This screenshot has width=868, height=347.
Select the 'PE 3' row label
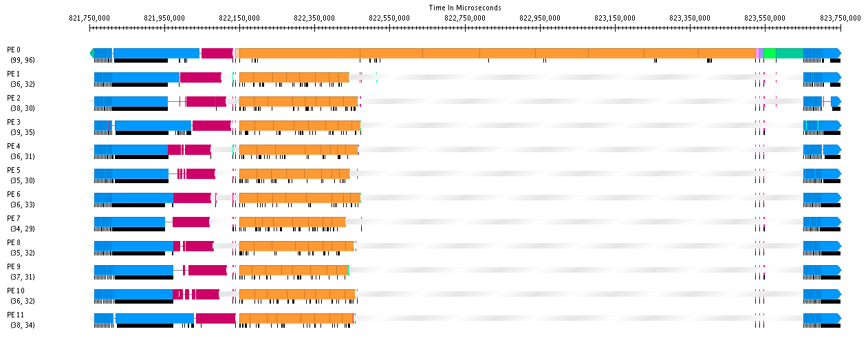pyautogui.click(x=14, y=122)
